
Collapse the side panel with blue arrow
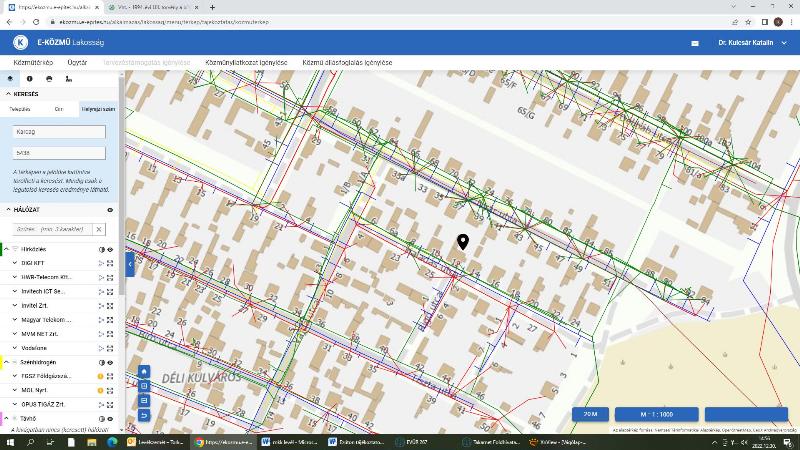(x=129, y=263)
